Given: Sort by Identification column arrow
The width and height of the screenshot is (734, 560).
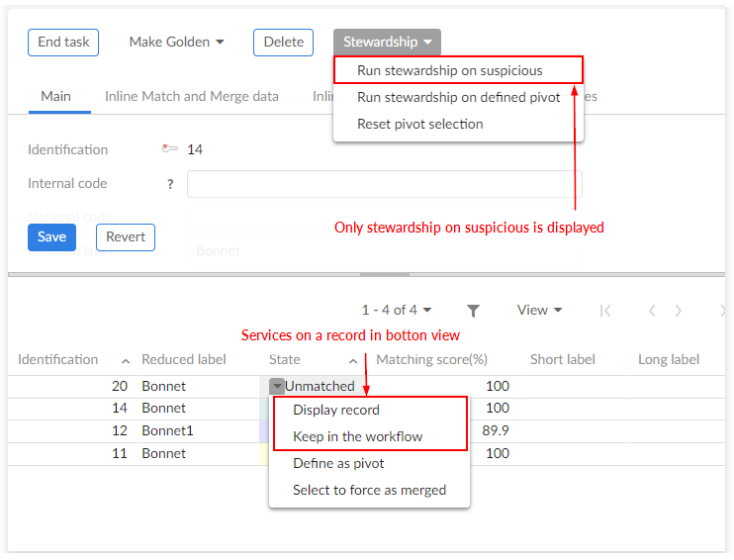Looking at the screenshot, I should click(x=126, y=360).
